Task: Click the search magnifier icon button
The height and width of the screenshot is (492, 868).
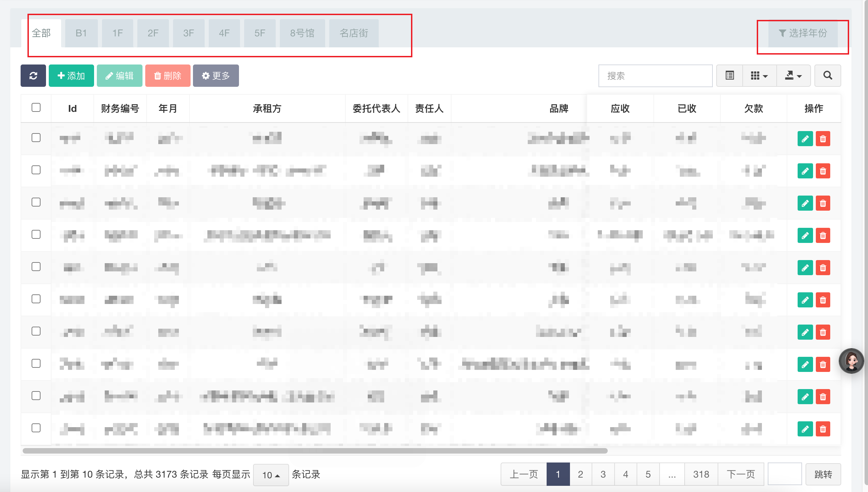Action: point(827,75)
